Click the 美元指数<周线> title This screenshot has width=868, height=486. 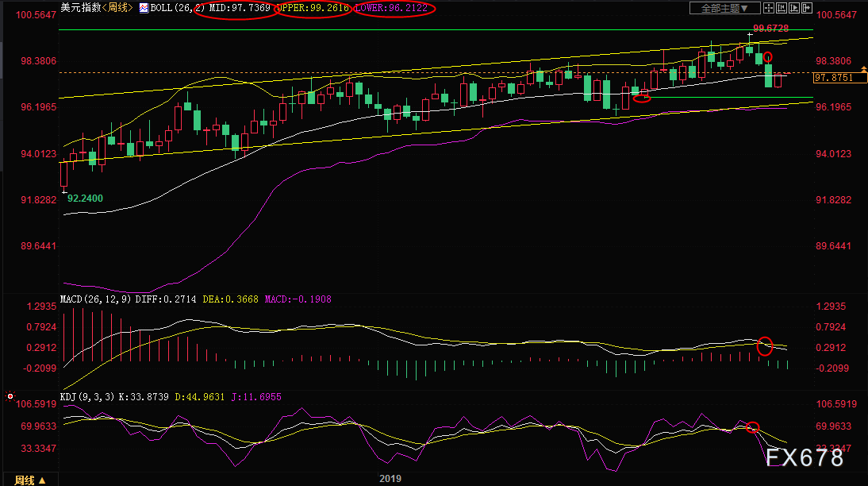(97, 8)
